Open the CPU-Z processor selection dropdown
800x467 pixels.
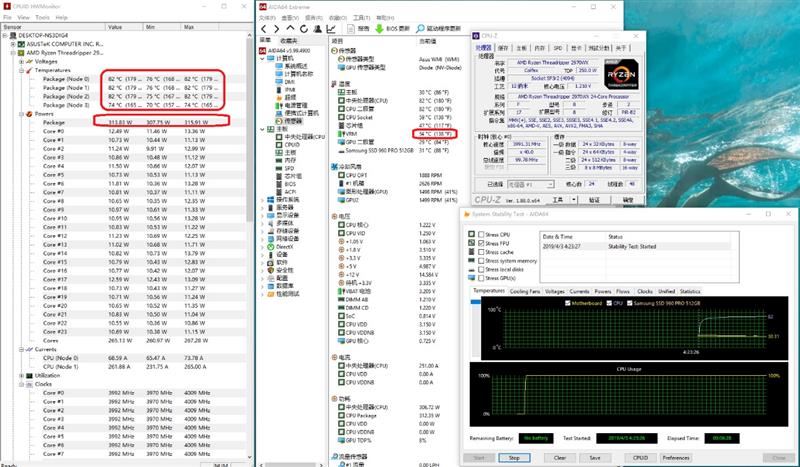click(531, 184)
